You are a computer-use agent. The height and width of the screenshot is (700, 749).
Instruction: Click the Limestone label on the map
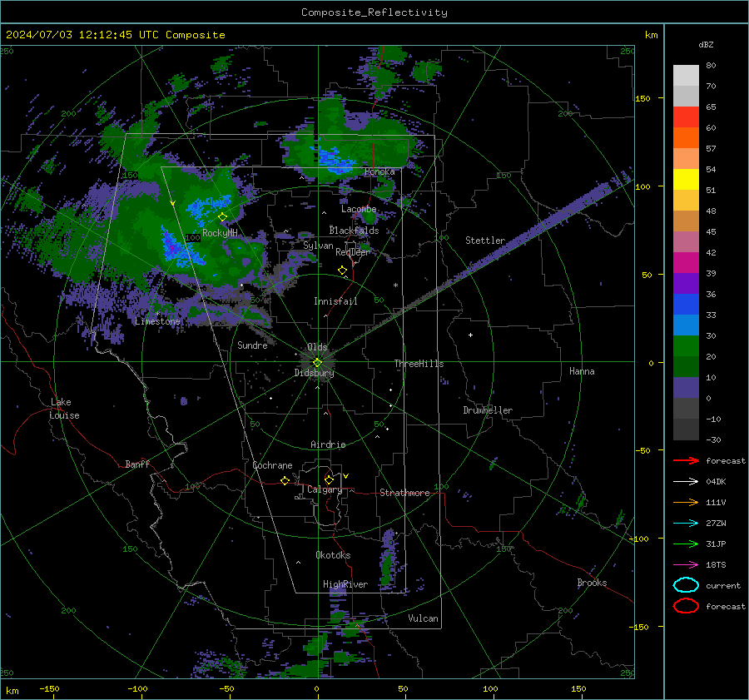[x=157, y=321]
